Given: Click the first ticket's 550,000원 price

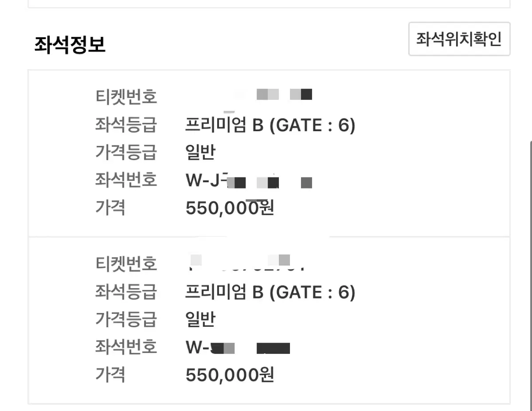Looking at the screenshot, I should (230, 208).
